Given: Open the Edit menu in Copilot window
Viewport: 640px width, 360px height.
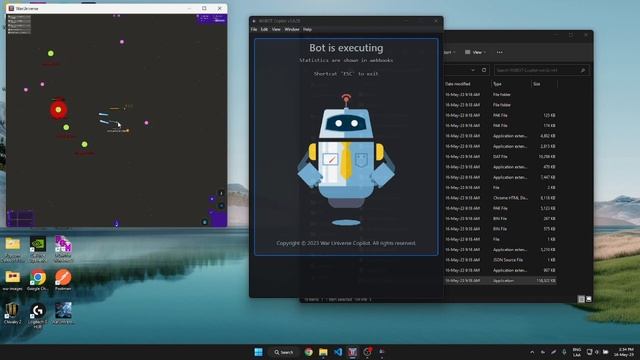Looking at the screenshot, I should (x=264, y=29).
